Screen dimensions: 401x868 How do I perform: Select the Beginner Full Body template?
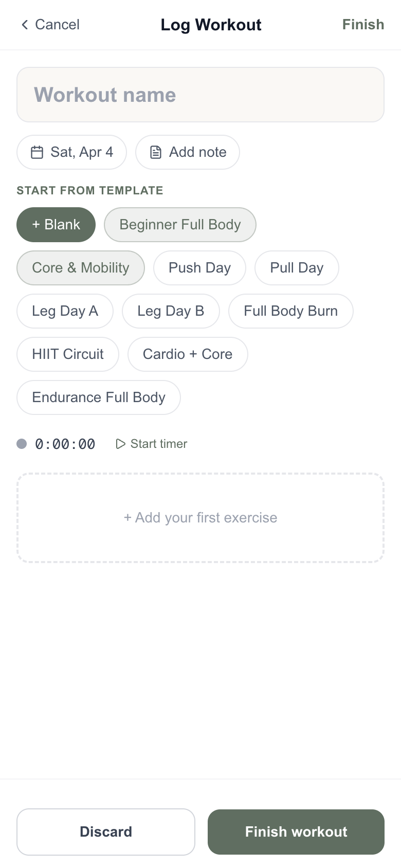(180, 225)
